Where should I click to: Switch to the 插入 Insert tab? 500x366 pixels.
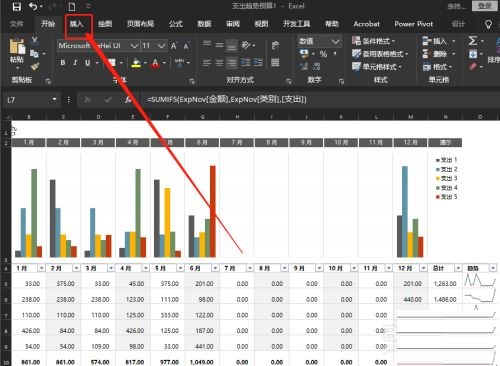(76, 24)
